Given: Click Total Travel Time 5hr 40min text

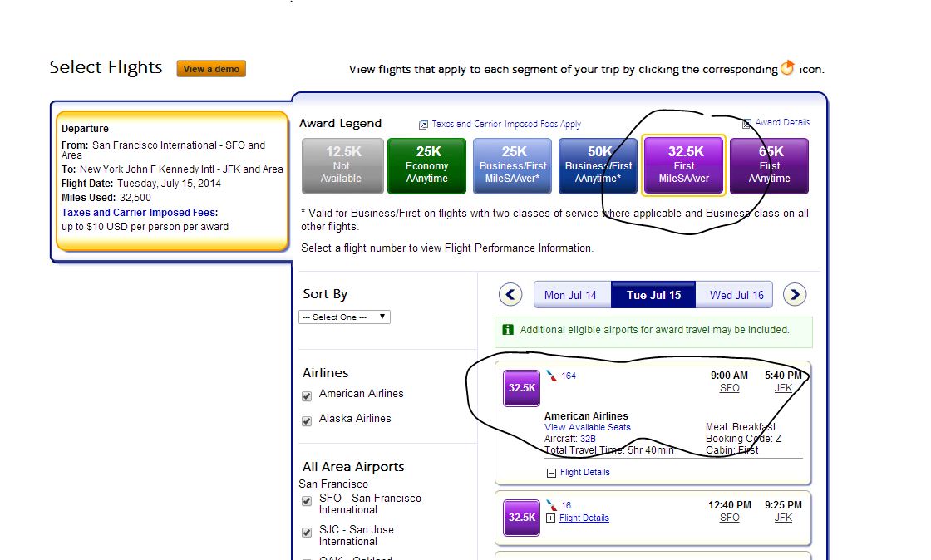Looking at the screenshot, I should coord(609,450).
